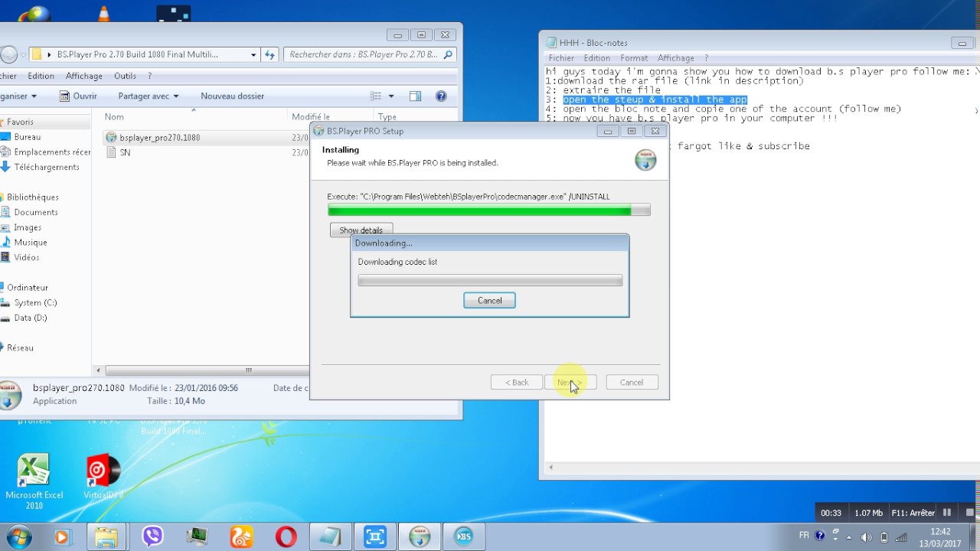Click the codec download progress bar

tap(490, 281)
